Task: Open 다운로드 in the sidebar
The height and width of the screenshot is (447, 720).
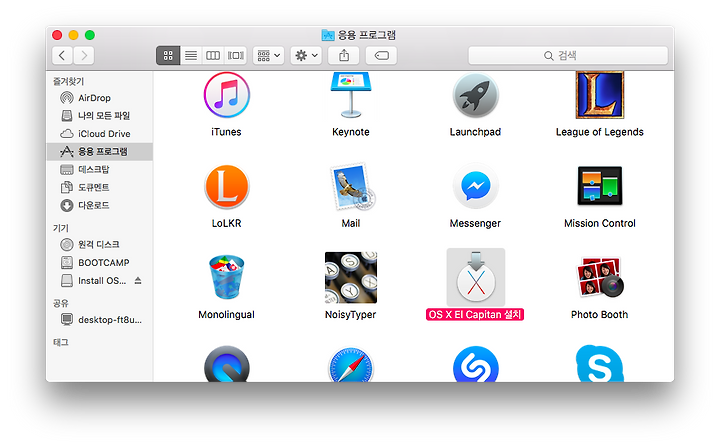Action: point(99,205)
